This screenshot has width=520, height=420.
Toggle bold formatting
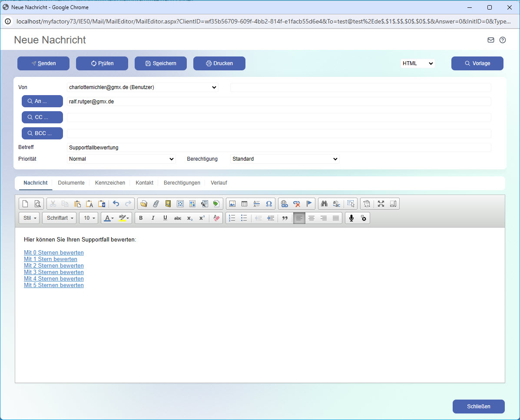pyautogui.click(x=141, y=218)
